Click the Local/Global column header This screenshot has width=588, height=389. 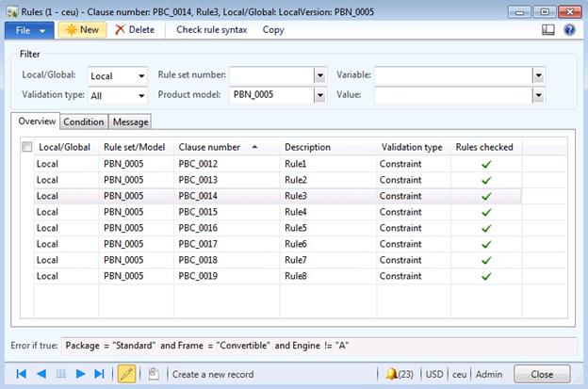click(x=64, y=147)
